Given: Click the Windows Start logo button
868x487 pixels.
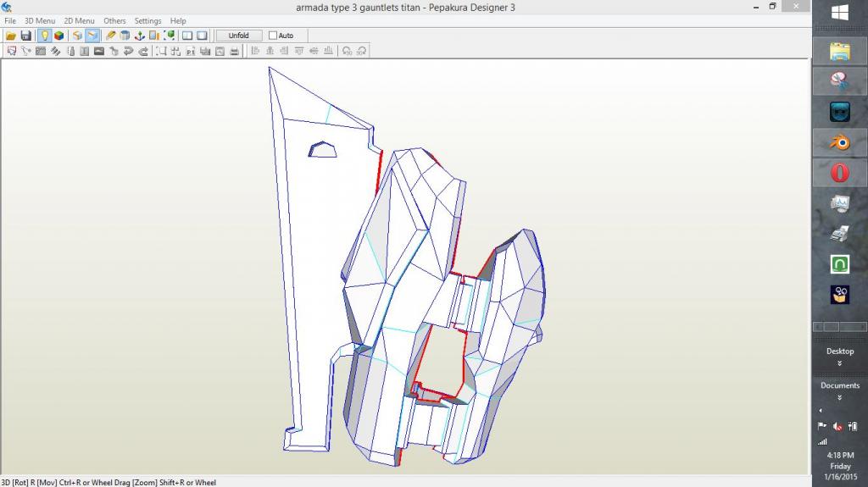Looking at the screenshot, I should coord(840,12).
